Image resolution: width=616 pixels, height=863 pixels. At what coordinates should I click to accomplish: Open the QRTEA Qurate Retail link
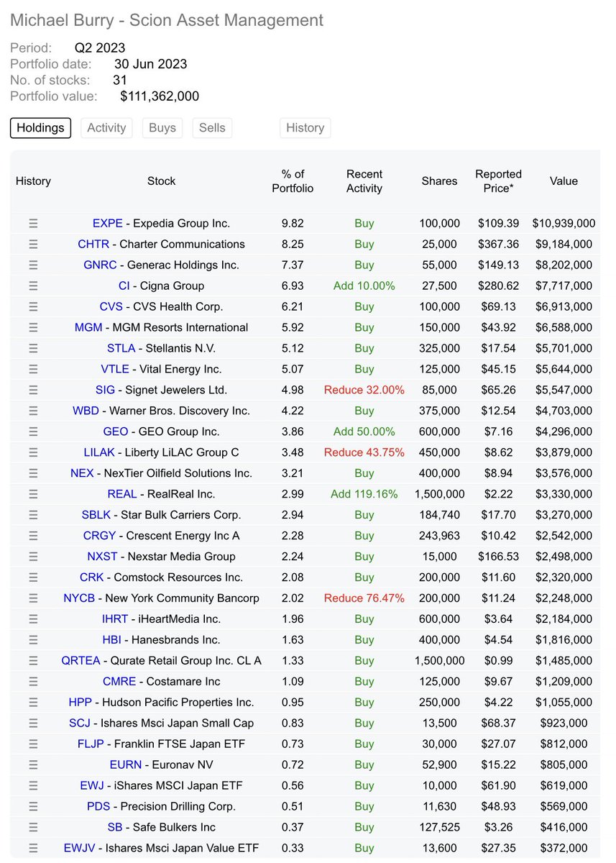[81, 660]
